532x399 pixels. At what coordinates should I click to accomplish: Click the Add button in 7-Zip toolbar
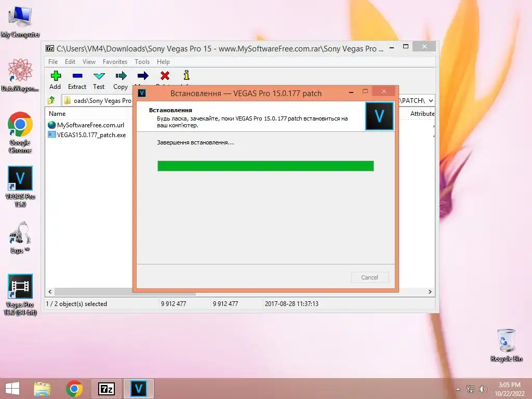[x=55, y=80]
